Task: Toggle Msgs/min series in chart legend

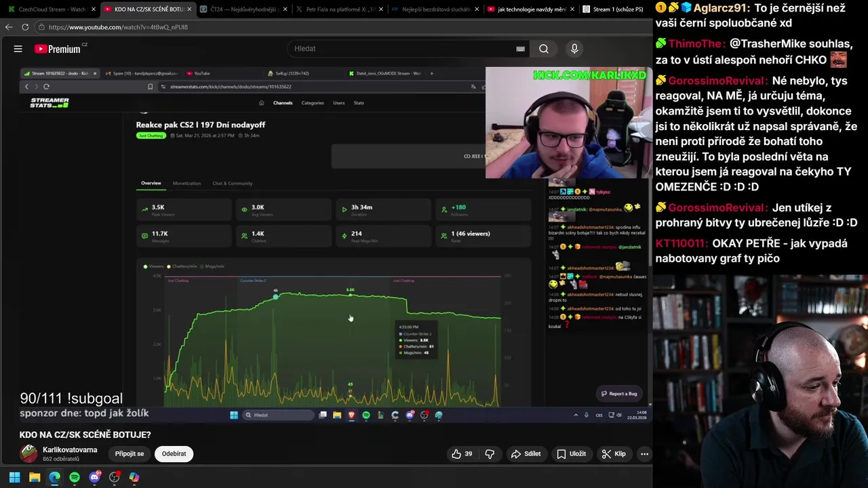Action: [212, 266]
